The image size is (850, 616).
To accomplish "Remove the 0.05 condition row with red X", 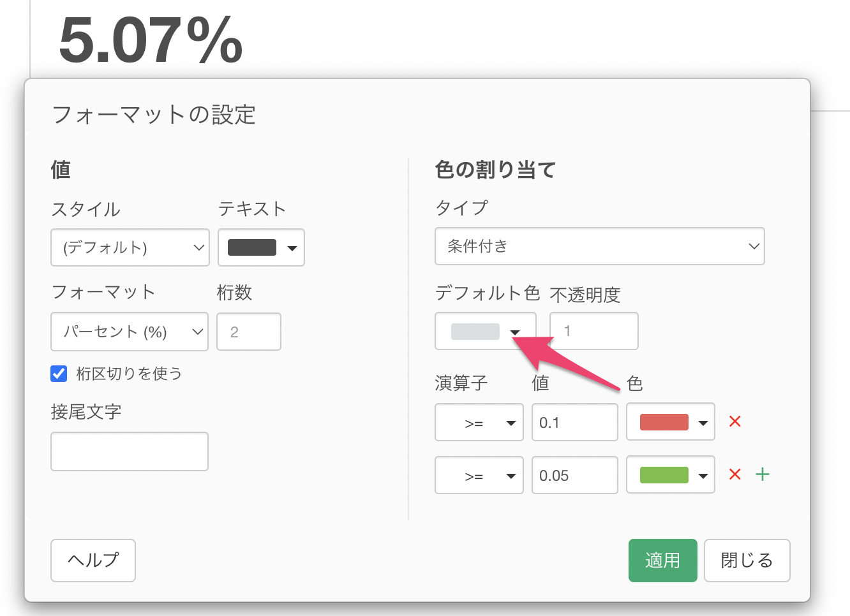I will [734, 474].
